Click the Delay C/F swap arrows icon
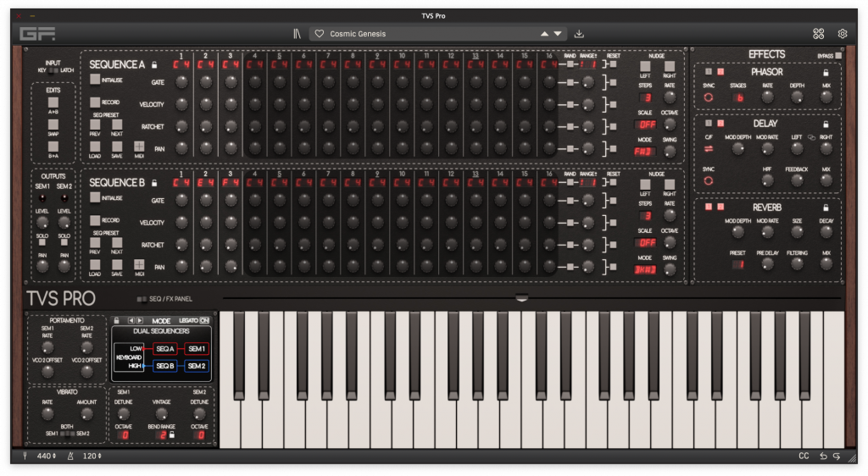This screenshot has height=476, width=868. 708,149
